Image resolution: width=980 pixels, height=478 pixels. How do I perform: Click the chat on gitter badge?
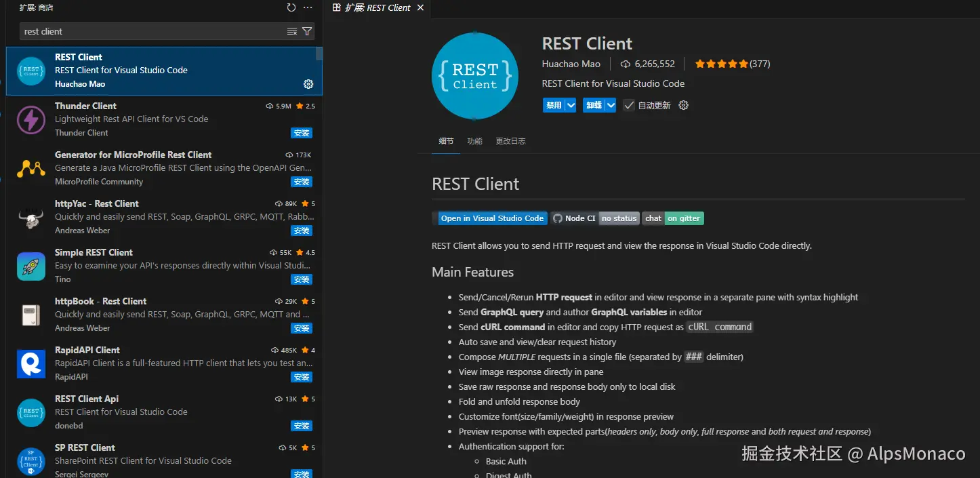(x=673, y=218)
